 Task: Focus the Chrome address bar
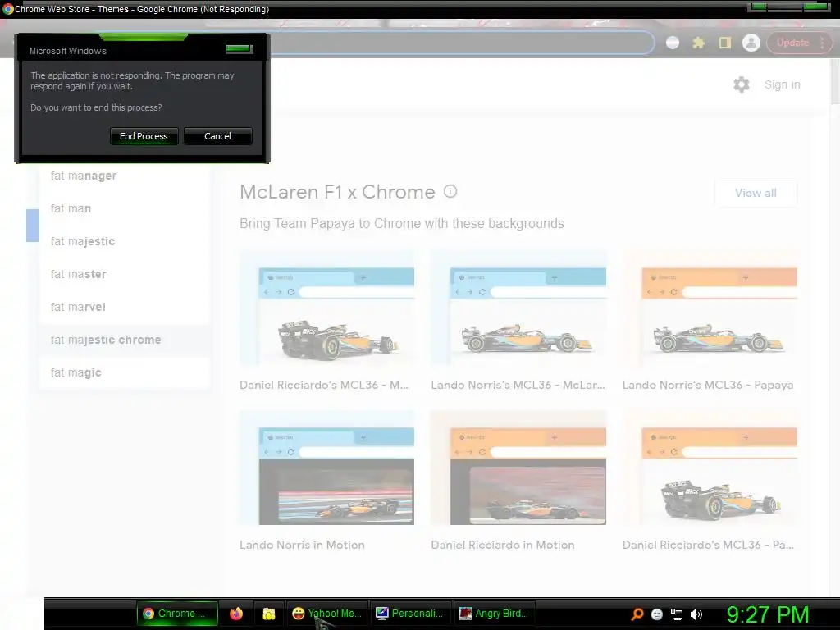(461, 43)
